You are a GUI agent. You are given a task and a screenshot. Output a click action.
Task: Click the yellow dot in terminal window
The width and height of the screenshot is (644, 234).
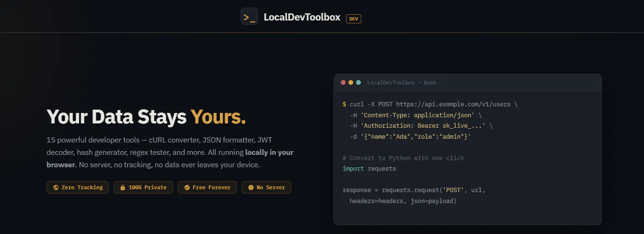351,82
